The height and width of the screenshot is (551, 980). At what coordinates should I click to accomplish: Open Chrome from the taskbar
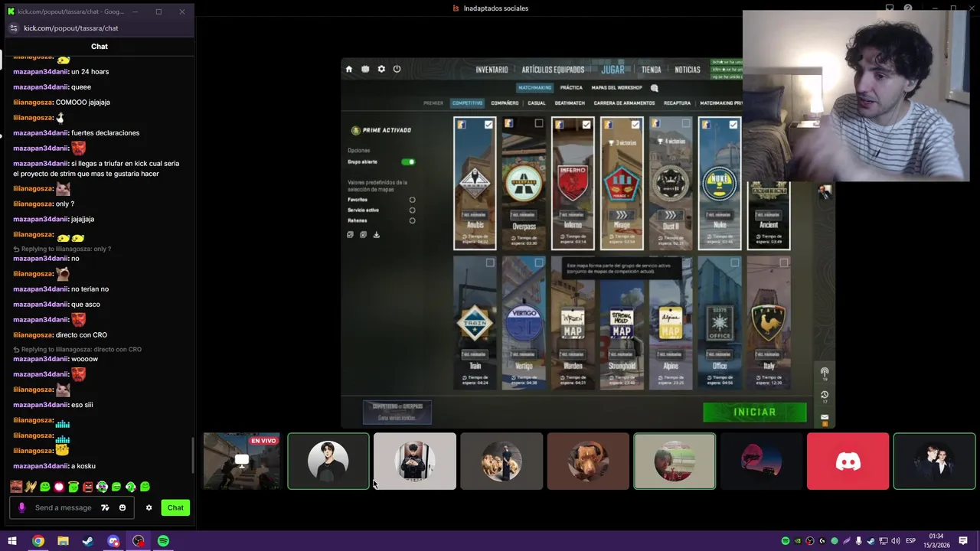coord(38,541)
